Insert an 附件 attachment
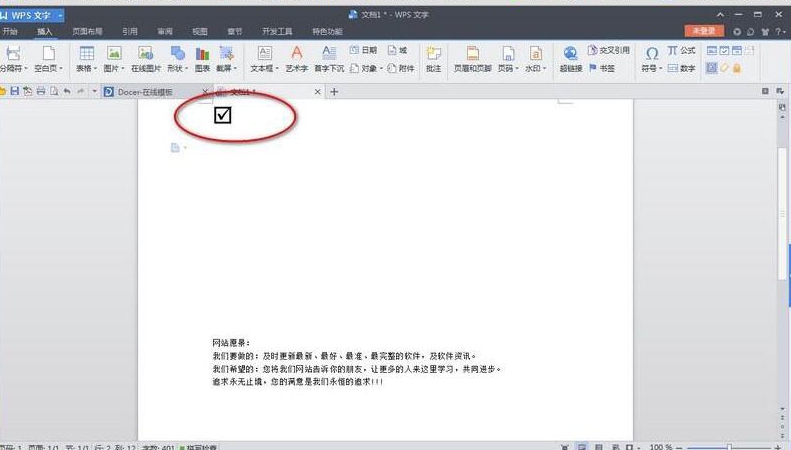This screenshot has width=791, height=450. (401, 68)
